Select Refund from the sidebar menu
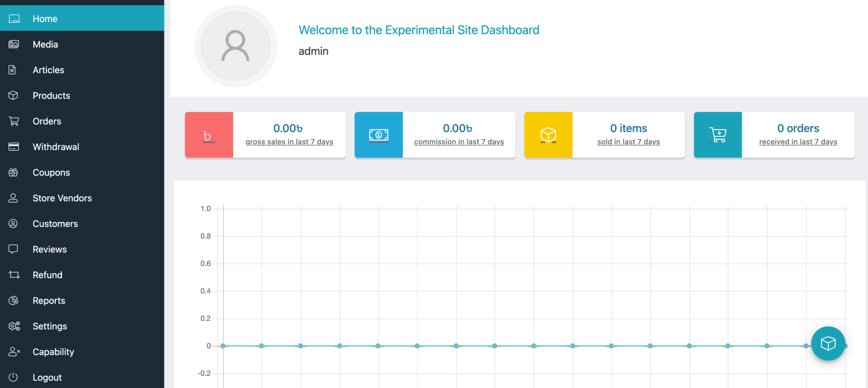868x388 pixels. coord(47,275)
